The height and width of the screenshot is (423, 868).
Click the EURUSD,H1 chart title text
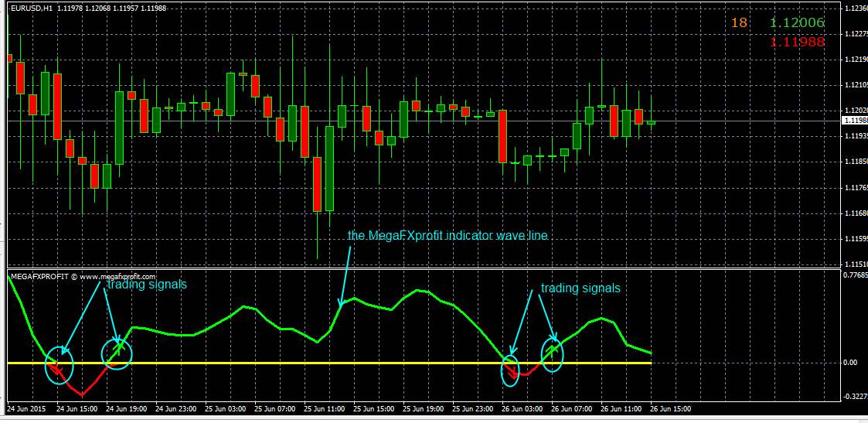[32, 9]
